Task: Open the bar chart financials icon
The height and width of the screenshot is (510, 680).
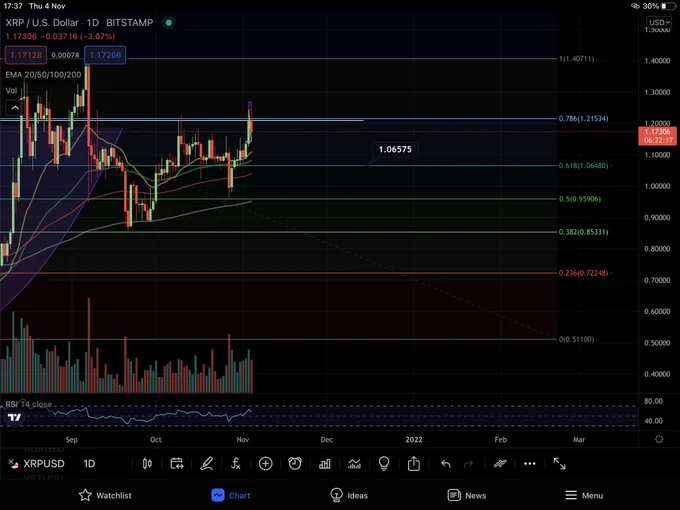Action: click(324, 464)
